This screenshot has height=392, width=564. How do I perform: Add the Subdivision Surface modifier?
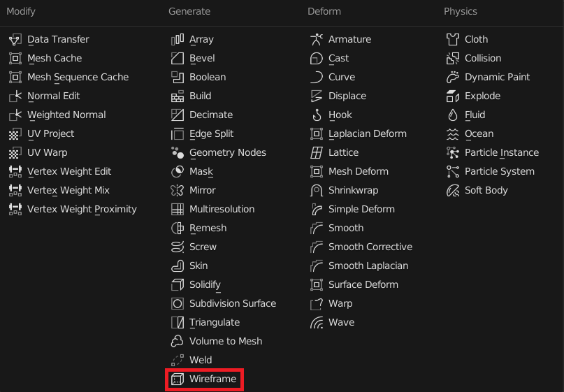232,303
